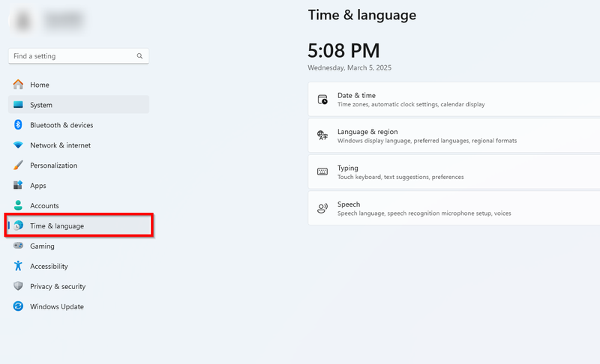Open the Home page label
This screenshot has width=600, height=364.
point(40,85)
